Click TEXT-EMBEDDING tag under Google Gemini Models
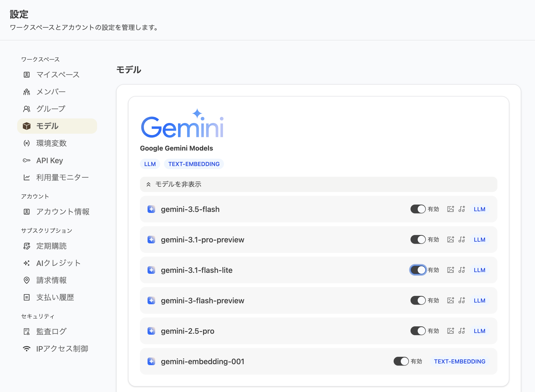The width and height of the screenshot is (535, 392). pos(194,164)
